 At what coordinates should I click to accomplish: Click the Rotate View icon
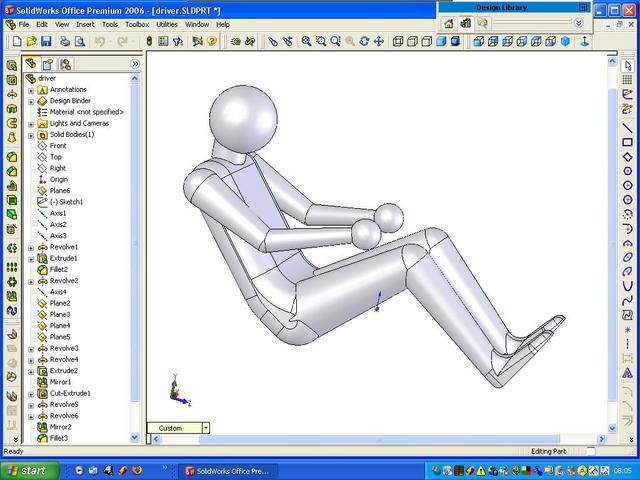click(364, 41)
